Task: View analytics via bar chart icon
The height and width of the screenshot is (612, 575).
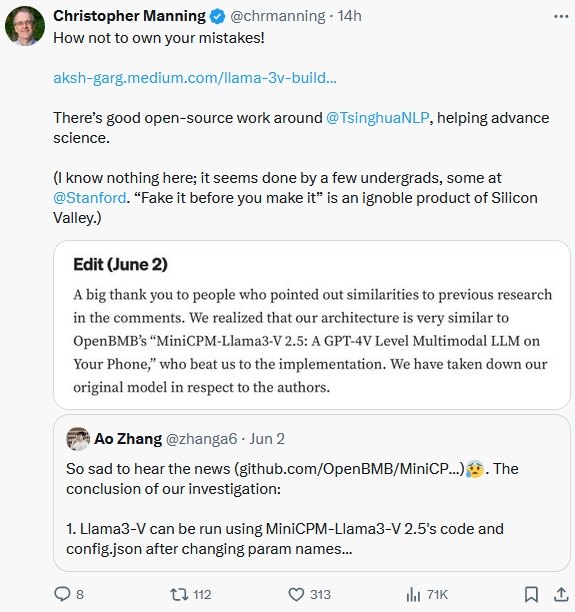Action: click(413, 594)
